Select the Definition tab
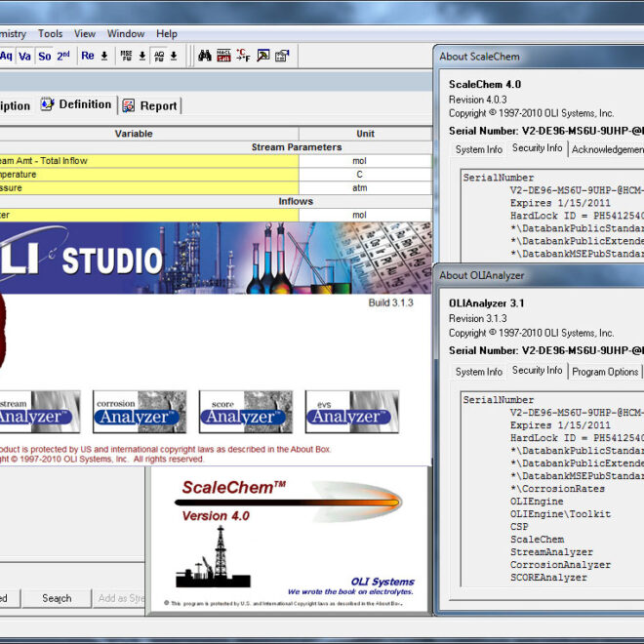This screenshot has width=644, height=644. pos(76,104)
